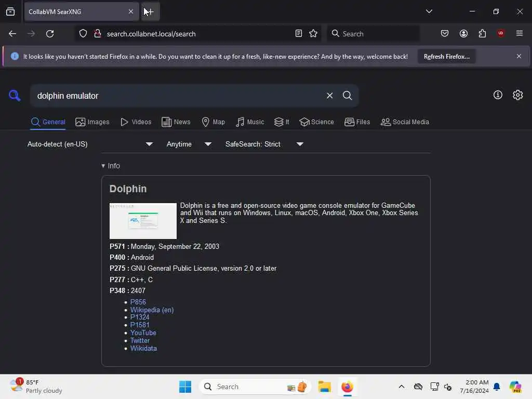Open Copilot preview icon in taskbar

[515, 387]
